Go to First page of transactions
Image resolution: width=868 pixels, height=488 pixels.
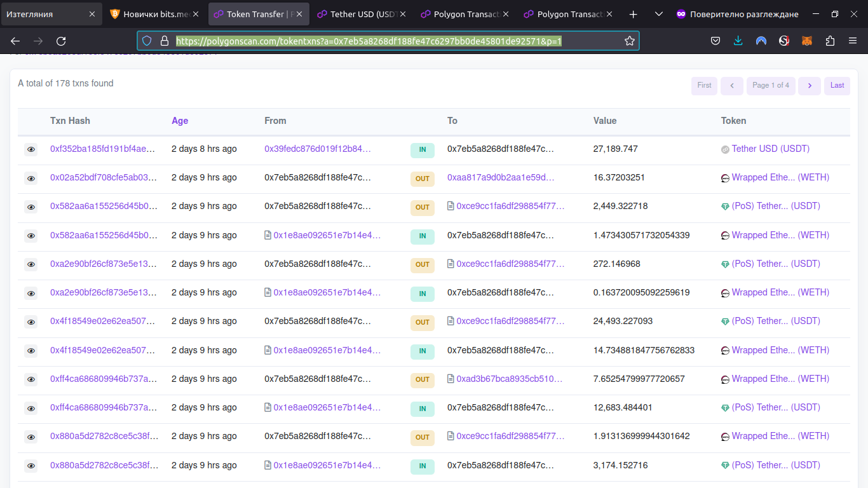pyautogui.click(x=704, y=86)
